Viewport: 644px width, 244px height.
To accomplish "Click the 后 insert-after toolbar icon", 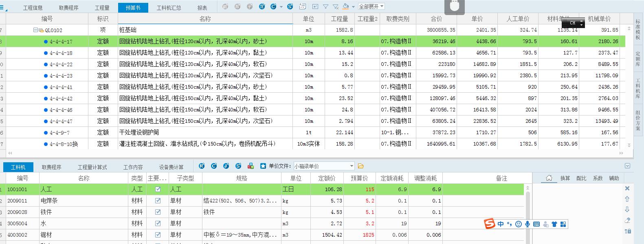I will (237, 7).
